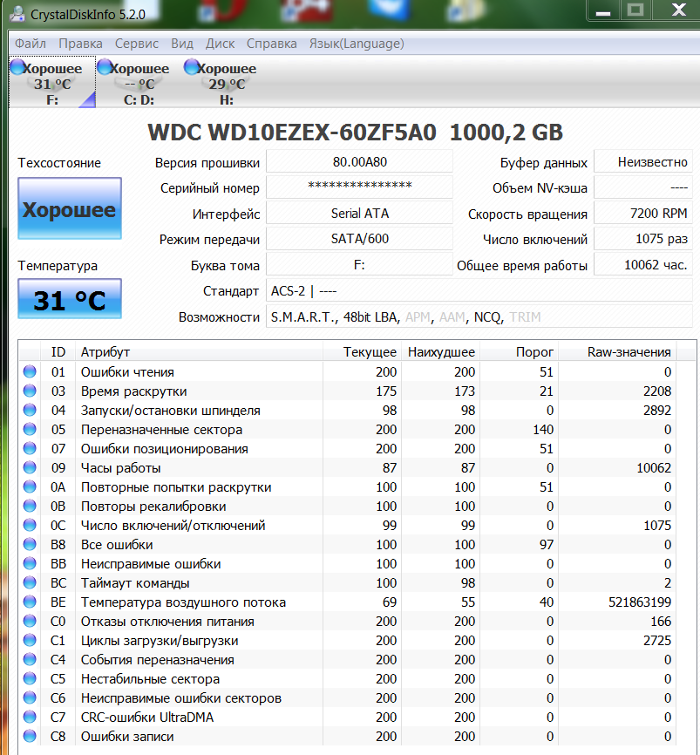This screenshot has height=755, width=700.
Task: Click status icon for Ошибки чтения row
Action: tap(30, 371)
